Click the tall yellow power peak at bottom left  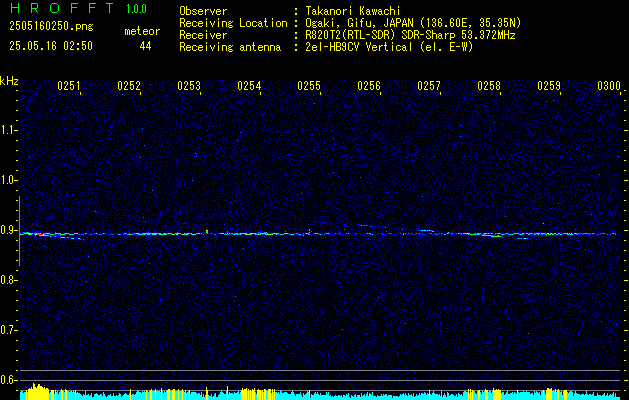coord(37,391)
